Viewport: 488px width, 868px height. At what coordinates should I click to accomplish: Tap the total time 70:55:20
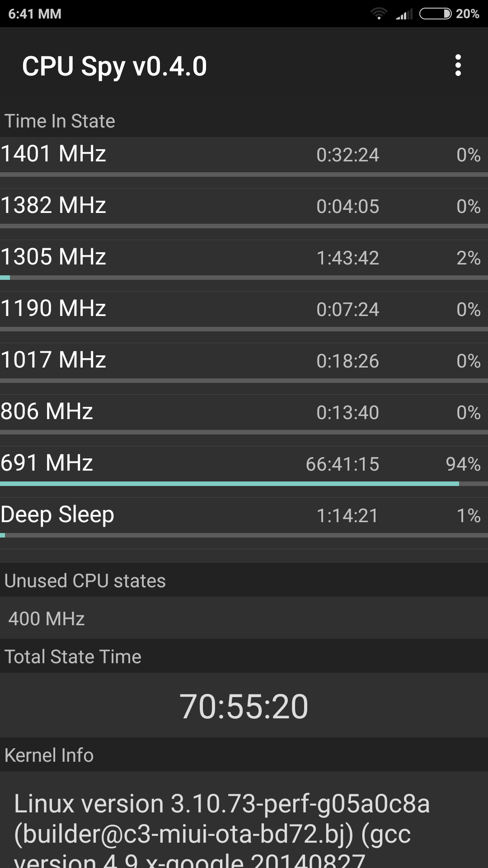pyautogui.click(x=244, y=706)
